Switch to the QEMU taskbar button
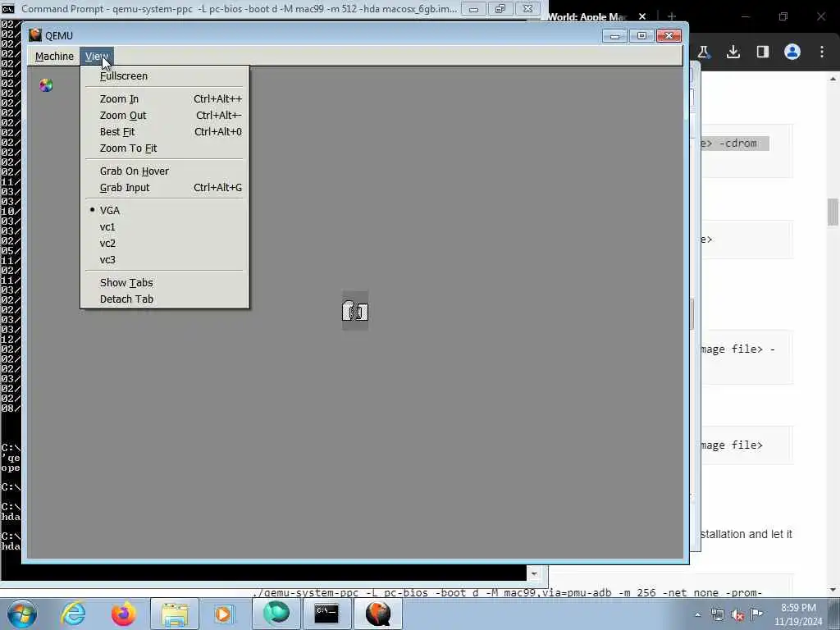The height and width of the screenshot is (630, 840). [x=378, y=614]
